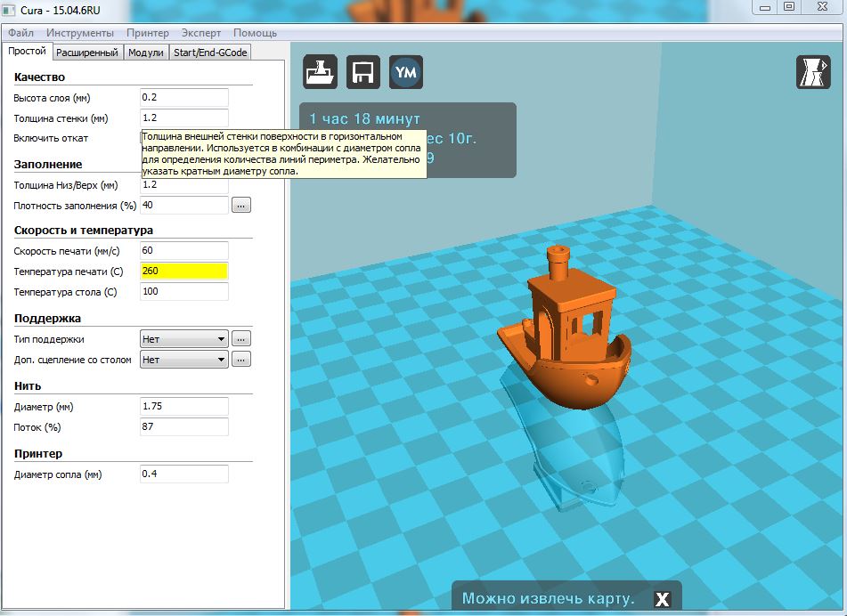Click the yellow Температура печати field
Screen dimensions: 847x616
coord(184,271)
